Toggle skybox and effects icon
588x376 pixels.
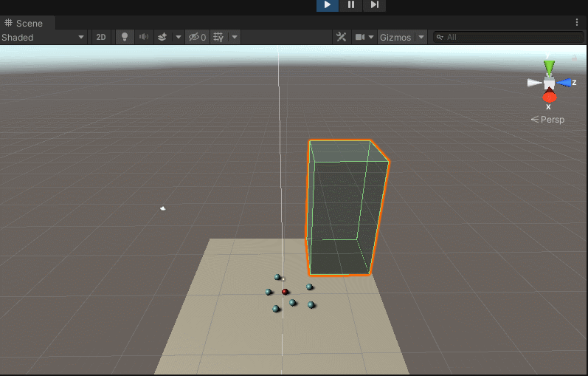[162, 37]
